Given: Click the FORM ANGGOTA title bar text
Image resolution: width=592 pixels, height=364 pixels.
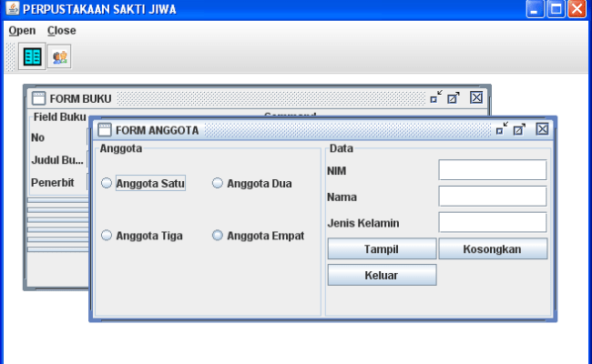Looking at the screenshot, I should pyautogui.click(x=157, y=130).
